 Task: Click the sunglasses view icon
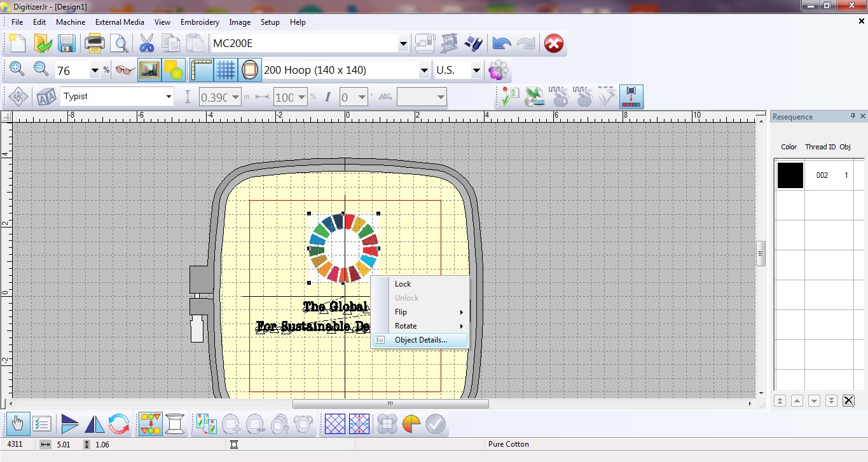coord(125,70)
